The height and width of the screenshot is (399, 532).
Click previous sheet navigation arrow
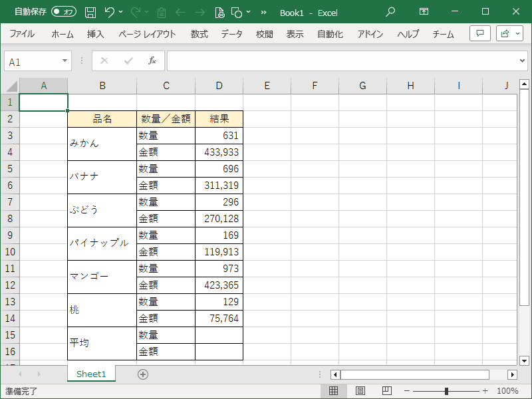[x=20, y=374]
